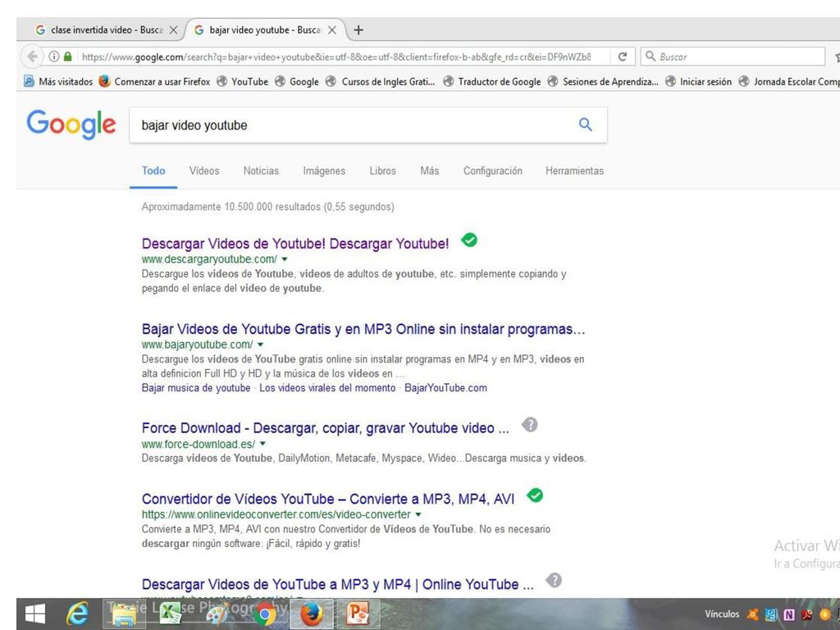Viewport: 840px width, 630px height.
Task: Open 'BajarYouTube.com' sitelink
Action: point(445,388)
